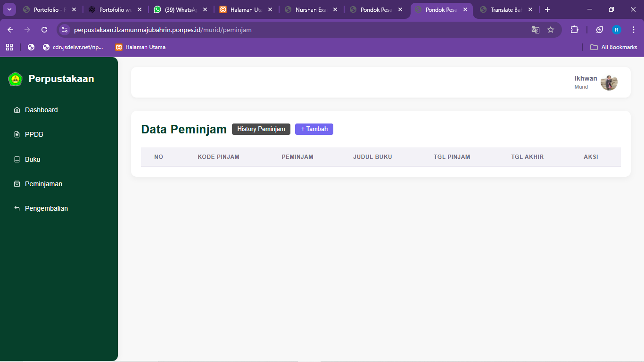The height and width of the screenshot is (362, 644).
Task: Click the Ikhwan profile avatar
Action: click(x=609, y=82)
